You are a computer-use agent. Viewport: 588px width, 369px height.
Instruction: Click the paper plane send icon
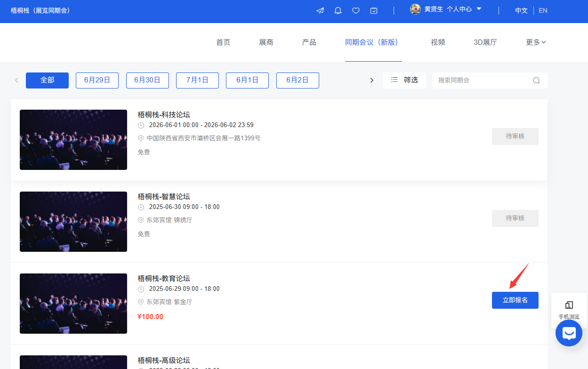tap(320, 10)
